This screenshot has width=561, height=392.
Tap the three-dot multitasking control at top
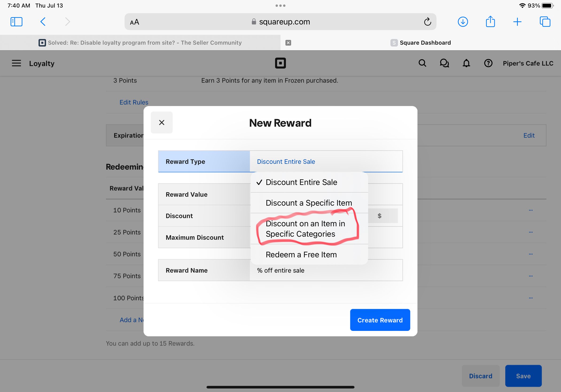(x=280, y=6)
